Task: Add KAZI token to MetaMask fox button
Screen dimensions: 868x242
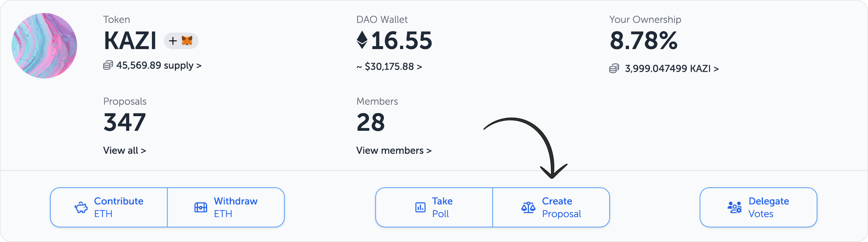Action: click(x=181, y=41)
